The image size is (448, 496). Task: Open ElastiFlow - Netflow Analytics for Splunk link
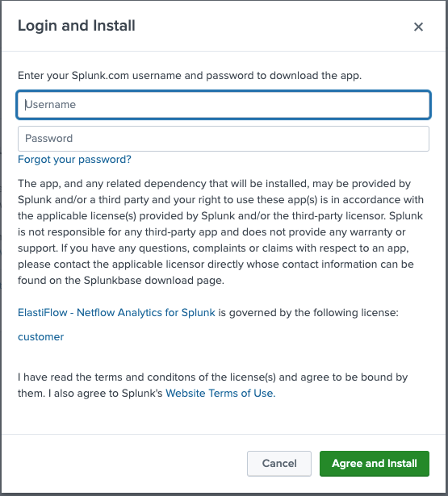(x=116, y=313)
